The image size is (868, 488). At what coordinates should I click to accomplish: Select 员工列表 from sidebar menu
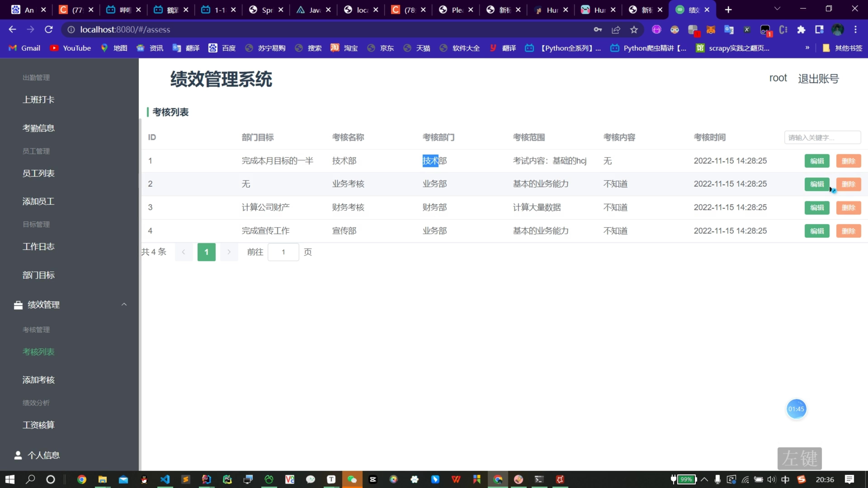(x=38, y=173)
